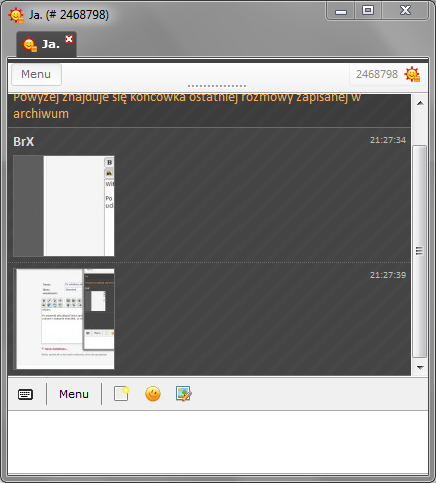The height and width of the screenshot is (483, 436).
Task: Open the first image thumbnail from BrX
Action: [x=64, y=206]
